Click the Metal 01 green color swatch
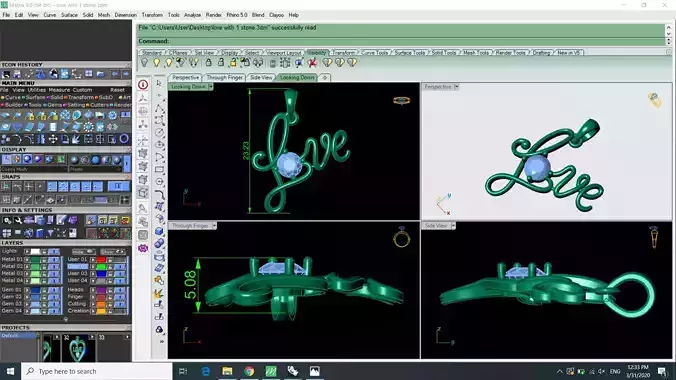Screen dimensions: 676x380 point(35,260)
